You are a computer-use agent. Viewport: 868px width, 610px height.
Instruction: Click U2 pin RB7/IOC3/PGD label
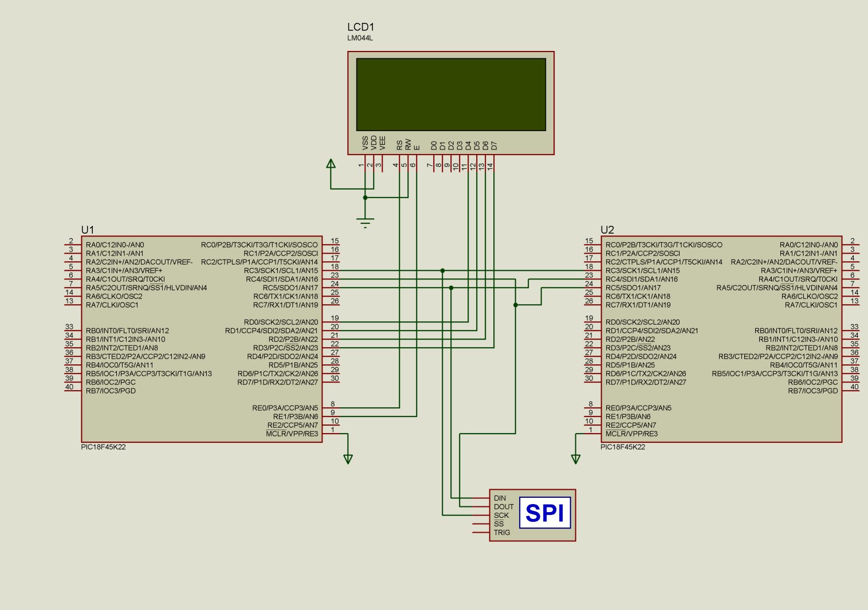[x=813, y=391]
